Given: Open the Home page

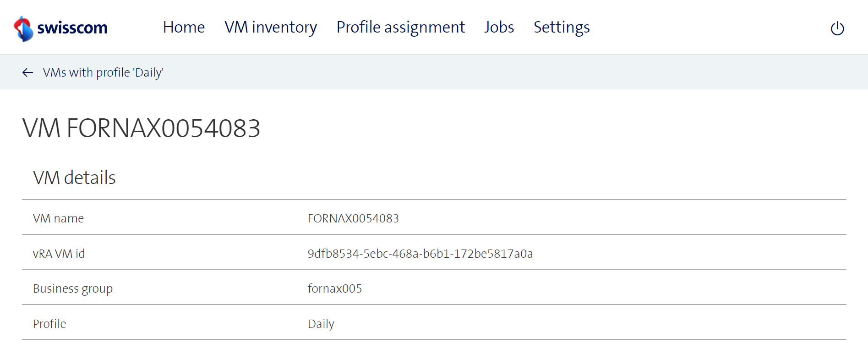Looking at the screenshot, I should 184,28.
